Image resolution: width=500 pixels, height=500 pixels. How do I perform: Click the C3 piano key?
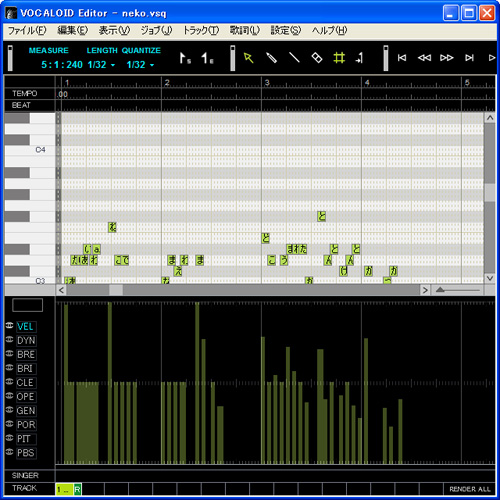coord(30,281)
